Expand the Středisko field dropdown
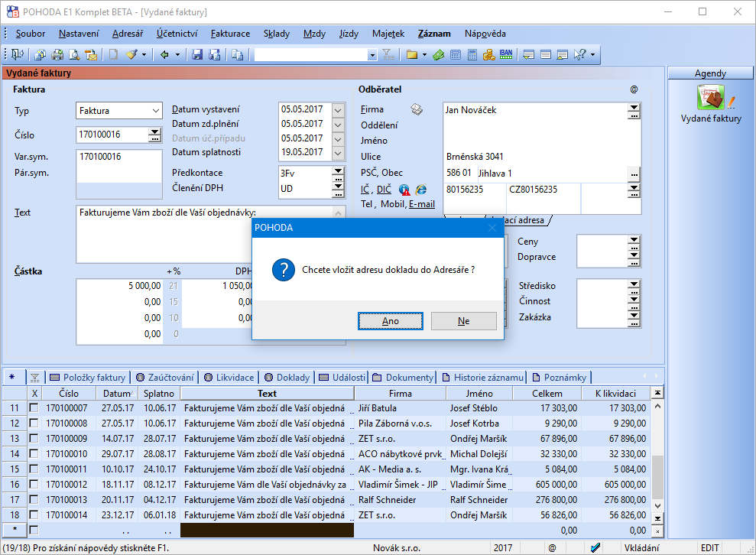The width and height of the screenshot is (756, 555). 634,283
